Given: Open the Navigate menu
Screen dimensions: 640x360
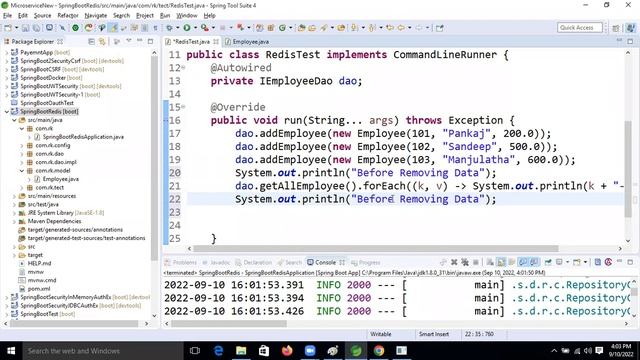Looking at the screenshot, I should tap(96, 16).
